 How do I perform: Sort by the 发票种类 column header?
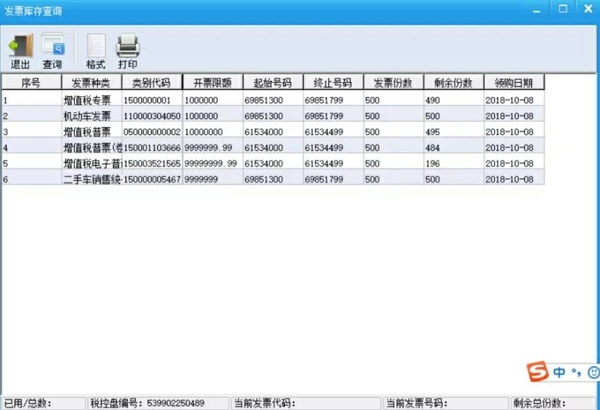91,82
